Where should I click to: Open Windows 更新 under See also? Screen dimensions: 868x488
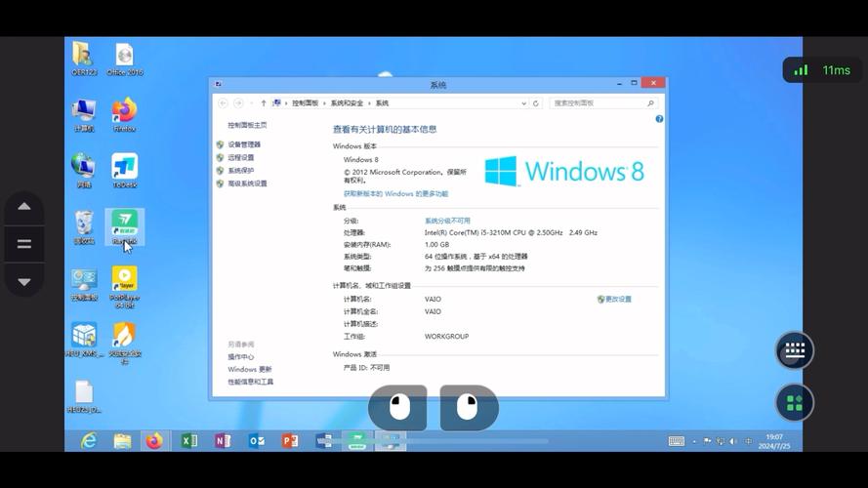[x=250, y=369]
